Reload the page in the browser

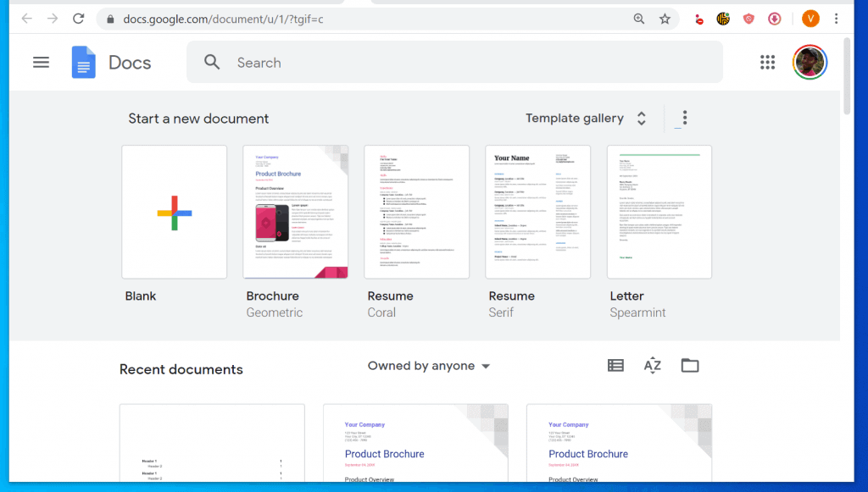pyautogui.click(x=78, y=19)
